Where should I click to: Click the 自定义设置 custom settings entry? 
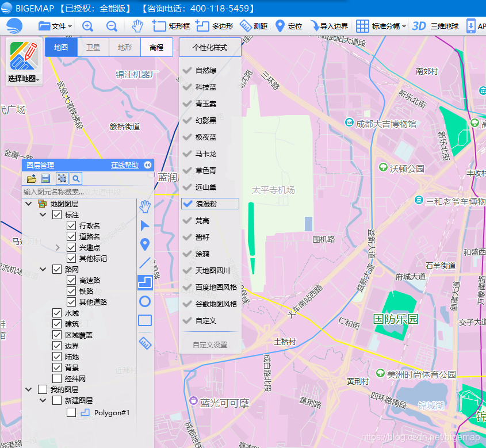coord(210,345)
